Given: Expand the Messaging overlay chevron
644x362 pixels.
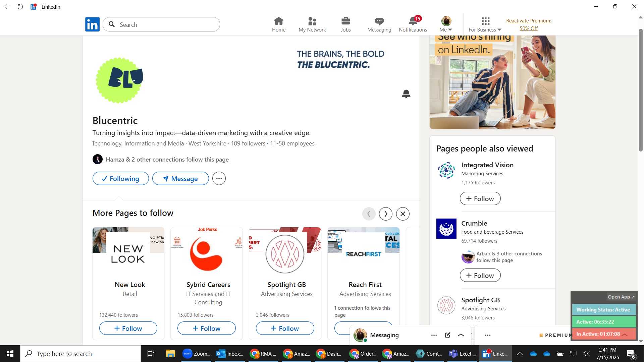Looking at the screenshot, I should tap(461, 335).
